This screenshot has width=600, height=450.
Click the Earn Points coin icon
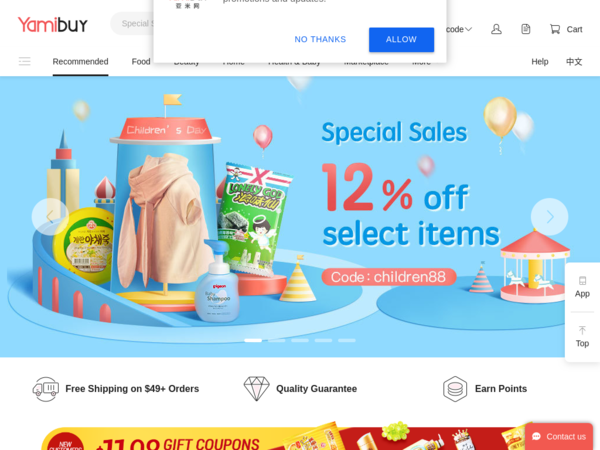pos(455,389)
